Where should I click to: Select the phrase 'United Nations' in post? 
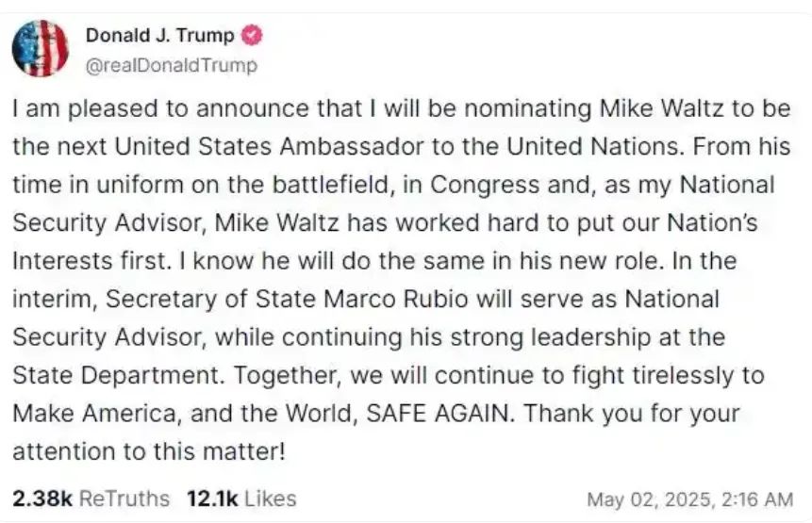click(592, 146)
